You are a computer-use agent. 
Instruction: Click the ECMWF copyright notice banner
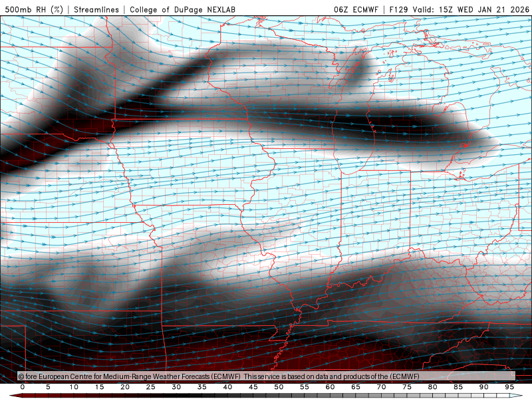pos(267,376)
